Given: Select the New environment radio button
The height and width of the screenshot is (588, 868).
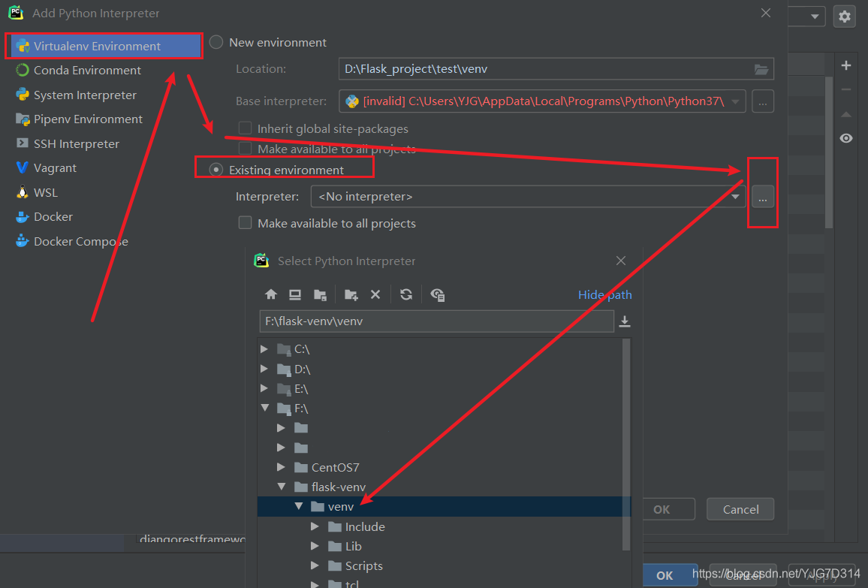Looking at the screenshot, I should [x=216, y=42].
